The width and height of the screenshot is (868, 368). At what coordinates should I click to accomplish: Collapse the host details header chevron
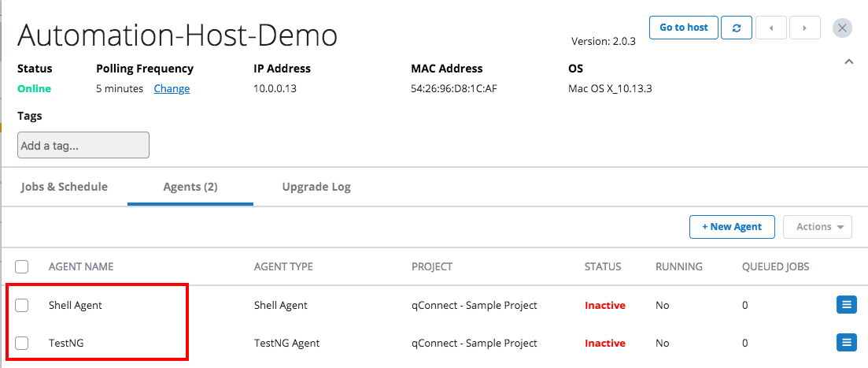pos(848,61)
